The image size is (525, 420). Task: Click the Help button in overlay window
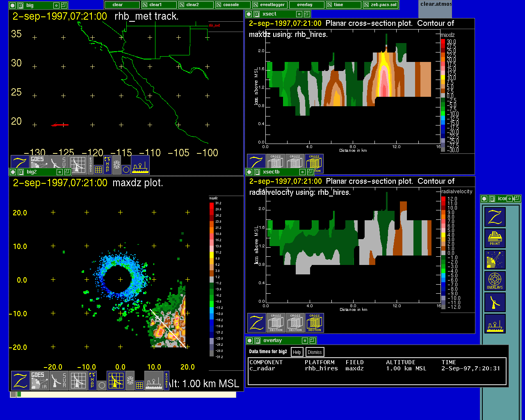click(x=297, y=352)
